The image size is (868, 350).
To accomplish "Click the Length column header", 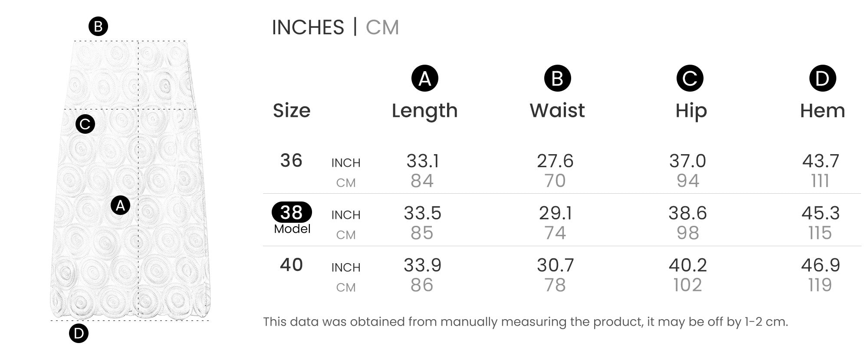I will tap(424, 111).
